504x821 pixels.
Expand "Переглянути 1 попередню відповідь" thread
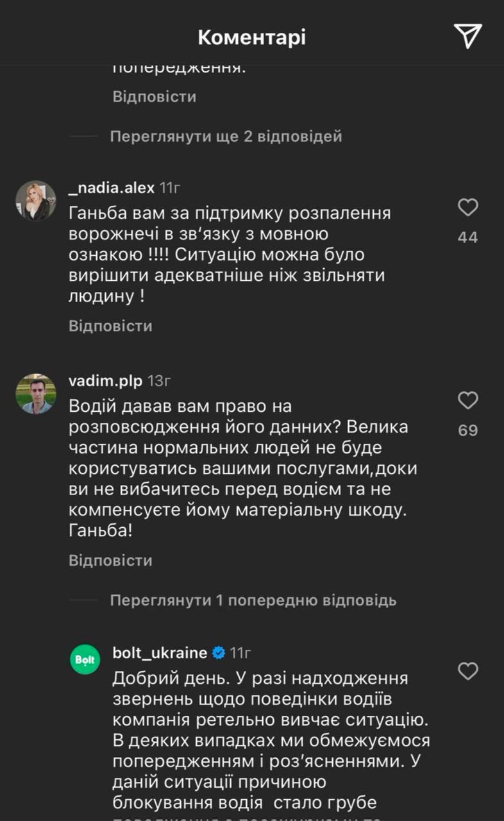tap(253, 600)
